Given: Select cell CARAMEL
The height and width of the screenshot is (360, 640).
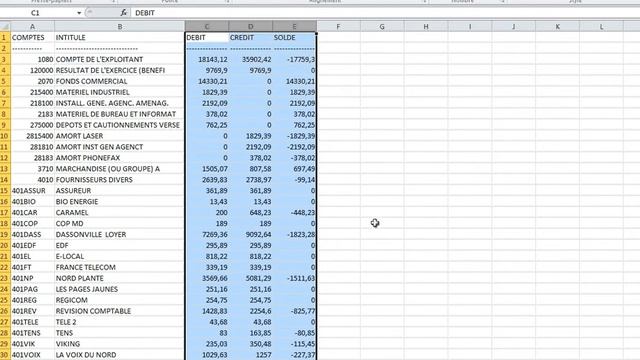Looking at the screenshot, I should 120,213.
